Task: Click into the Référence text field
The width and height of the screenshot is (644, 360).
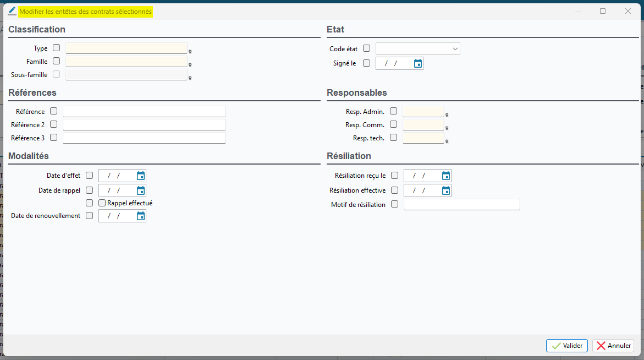Action: [x=144, y=112]
